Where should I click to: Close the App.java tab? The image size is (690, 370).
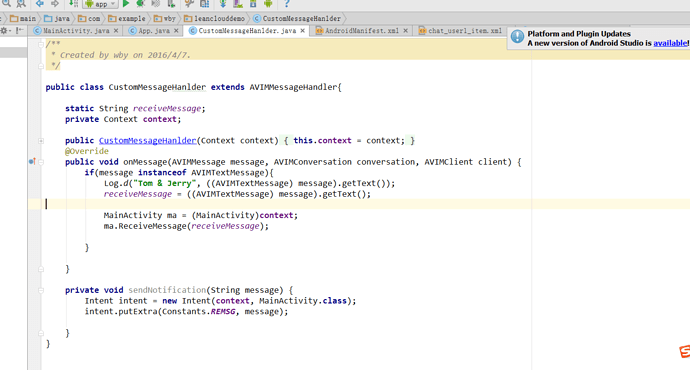[x=176, y=31]
